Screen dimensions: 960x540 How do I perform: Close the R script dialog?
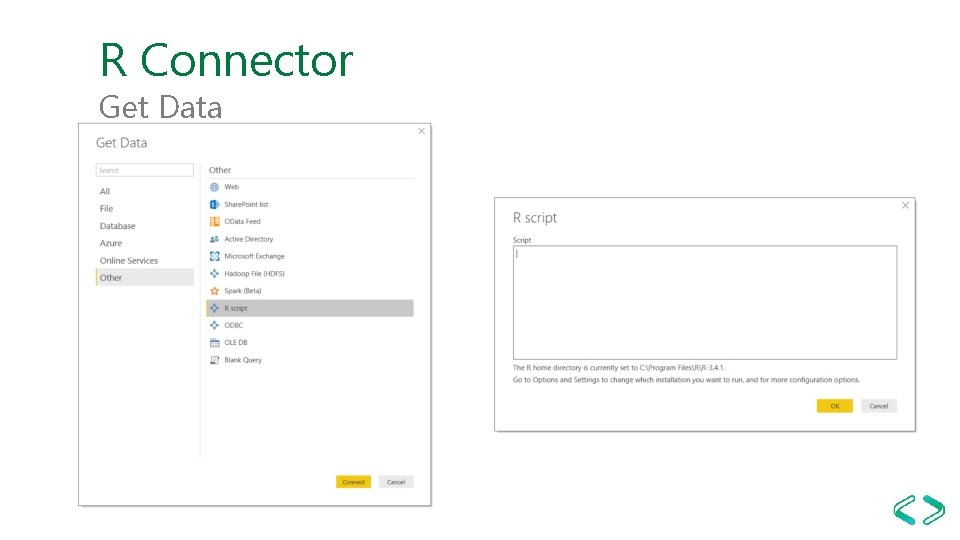pyautogui.click(x=906, y=205)
